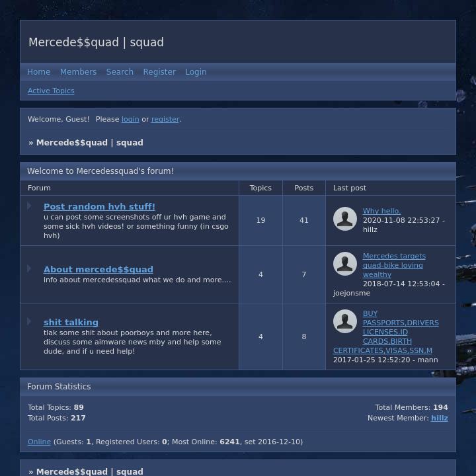Select Register in the navigation bar
Screen dimensions: 476x476
159,72
